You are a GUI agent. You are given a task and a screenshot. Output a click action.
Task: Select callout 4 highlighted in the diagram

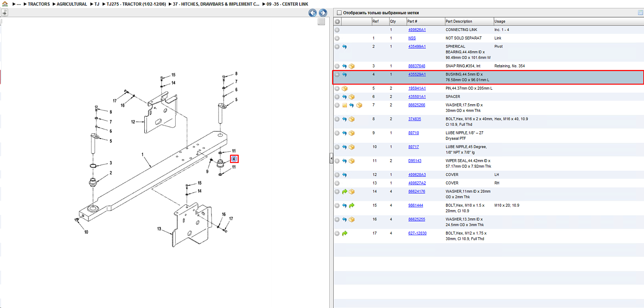coord(234,159)
